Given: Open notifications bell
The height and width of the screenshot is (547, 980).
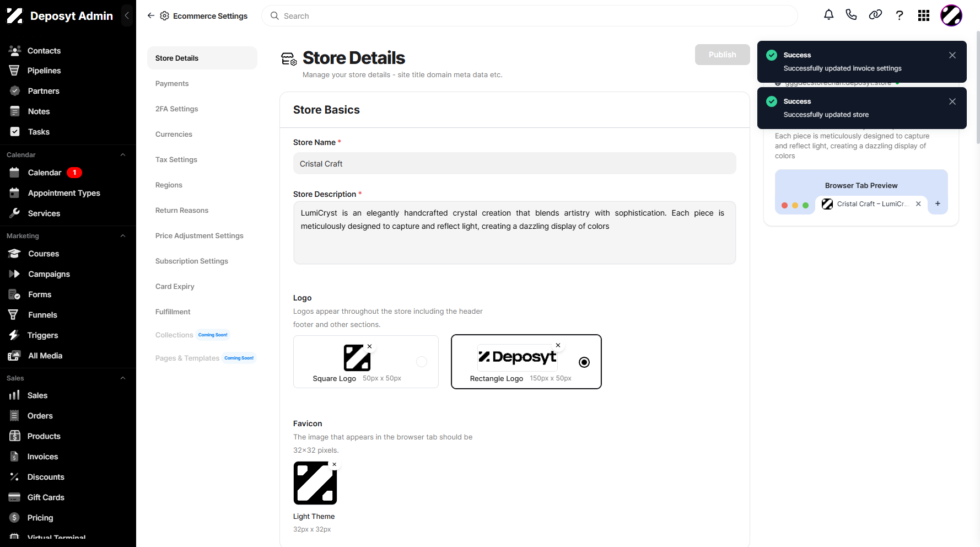Looking at the screenshot, I should (x=828, y=15).
